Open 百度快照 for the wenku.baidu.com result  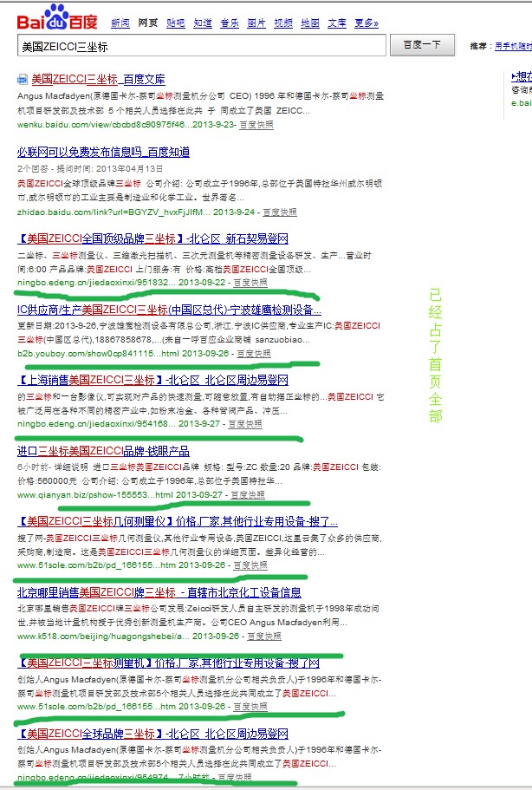pos(256,125)
